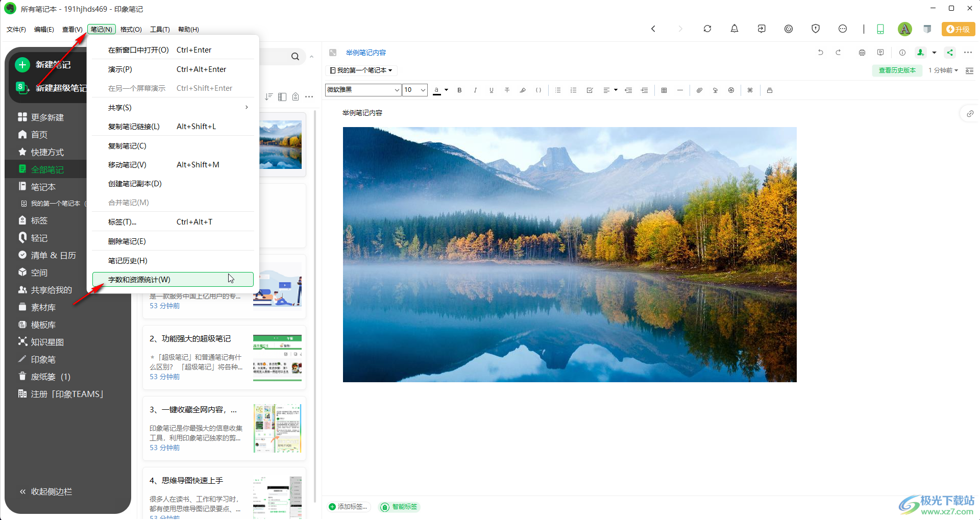Select 字数和资源统计(W) menu entry
The width and height of the screenshot is (980, 520).
click(173, 280)
